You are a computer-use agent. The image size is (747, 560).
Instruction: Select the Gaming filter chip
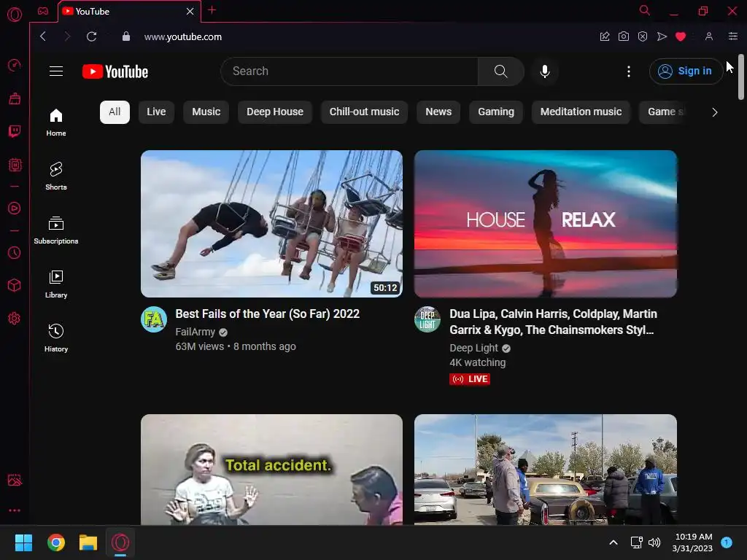[496, 112]
